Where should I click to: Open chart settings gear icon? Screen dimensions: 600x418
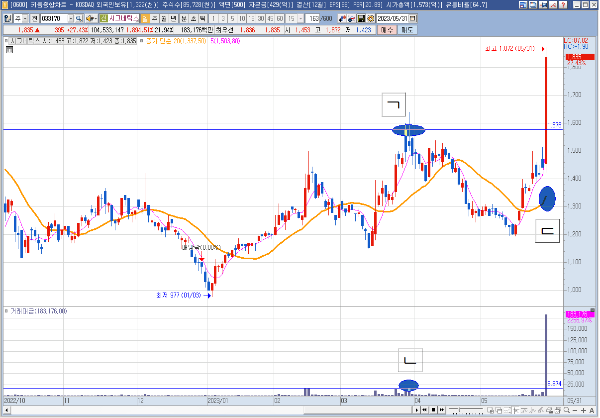(370, 18)
